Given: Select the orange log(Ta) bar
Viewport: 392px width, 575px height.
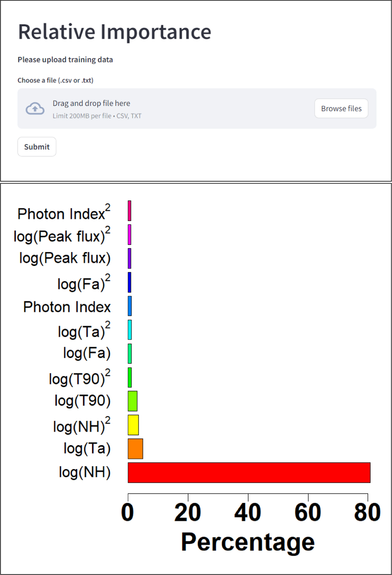Looking at the screenshot, I should click(x=135, y=449).
